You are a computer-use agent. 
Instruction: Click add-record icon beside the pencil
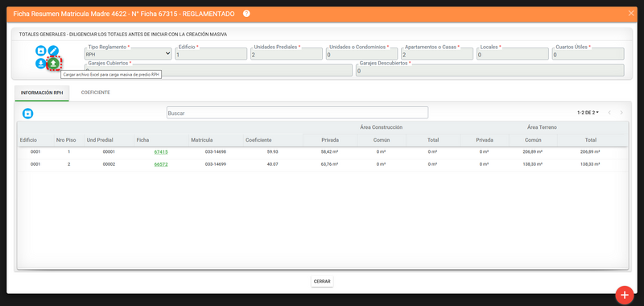click(x=41, y=51)
